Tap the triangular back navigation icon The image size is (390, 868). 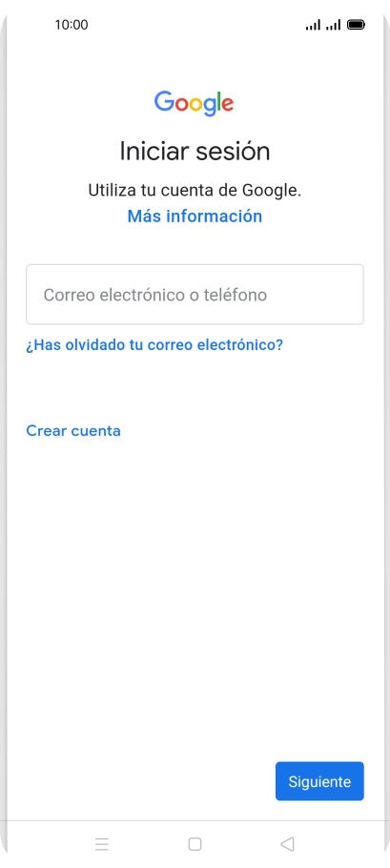pyautogui.click(x=287, y=843)
